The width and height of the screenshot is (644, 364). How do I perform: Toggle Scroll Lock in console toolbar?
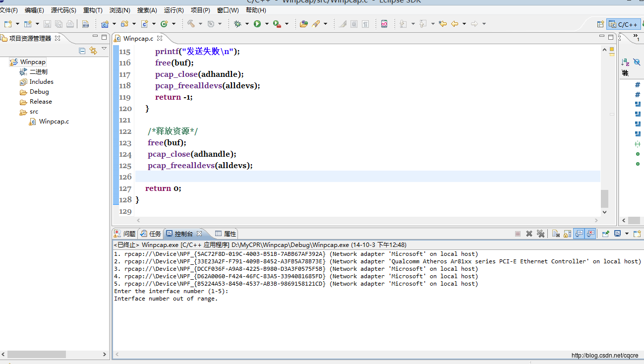point(567,234)
